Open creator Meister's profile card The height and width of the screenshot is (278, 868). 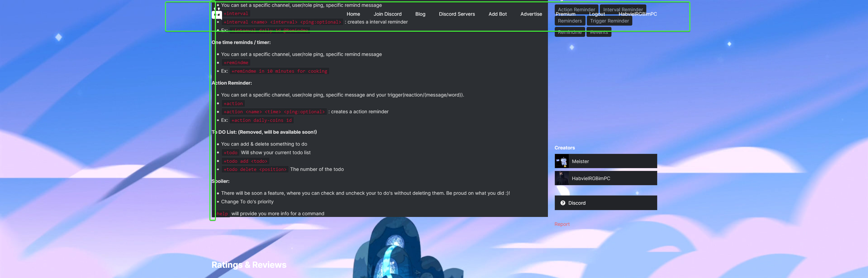coord(606,161)
